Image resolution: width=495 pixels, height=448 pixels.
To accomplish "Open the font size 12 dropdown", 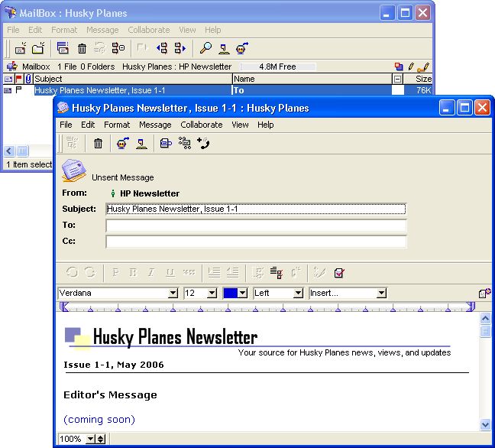I will pyautogui.click(x=212, y=293).
